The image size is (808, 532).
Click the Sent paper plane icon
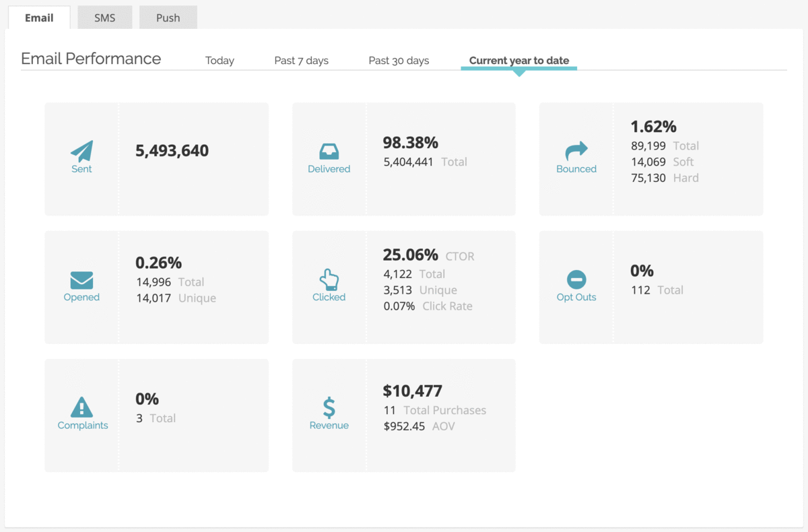[x=81, y=151]
